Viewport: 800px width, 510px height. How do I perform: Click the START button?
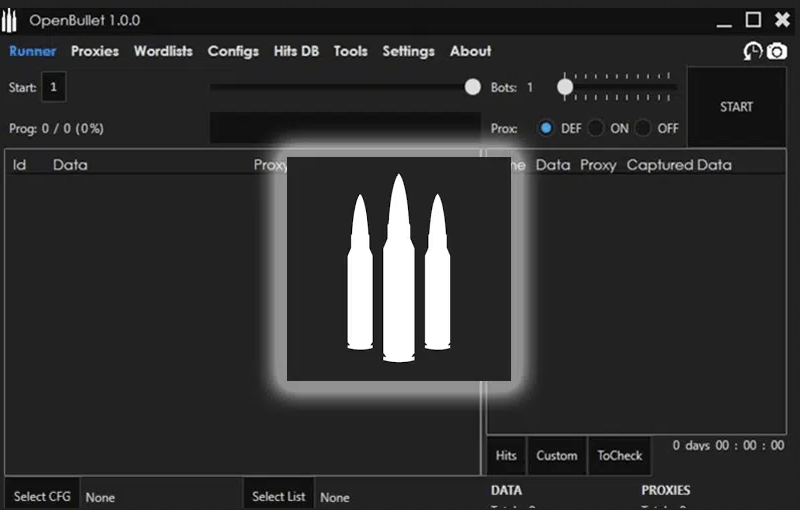(x=736, y=107)
